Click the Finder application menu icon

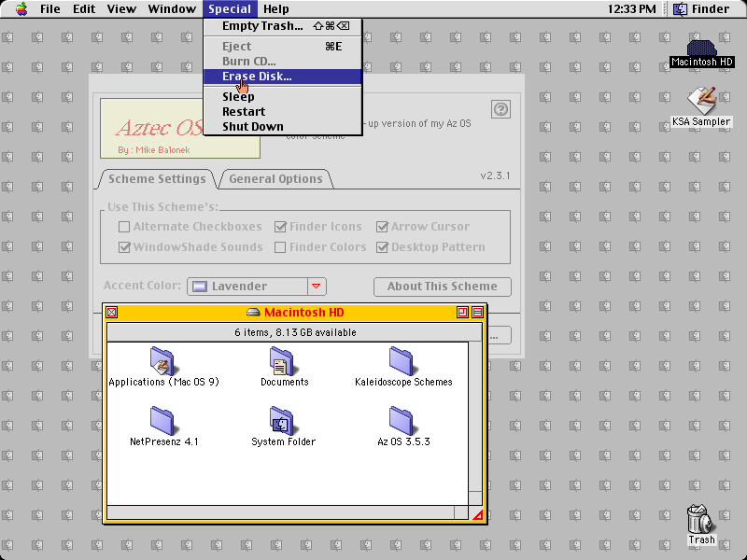pos(680,9)
